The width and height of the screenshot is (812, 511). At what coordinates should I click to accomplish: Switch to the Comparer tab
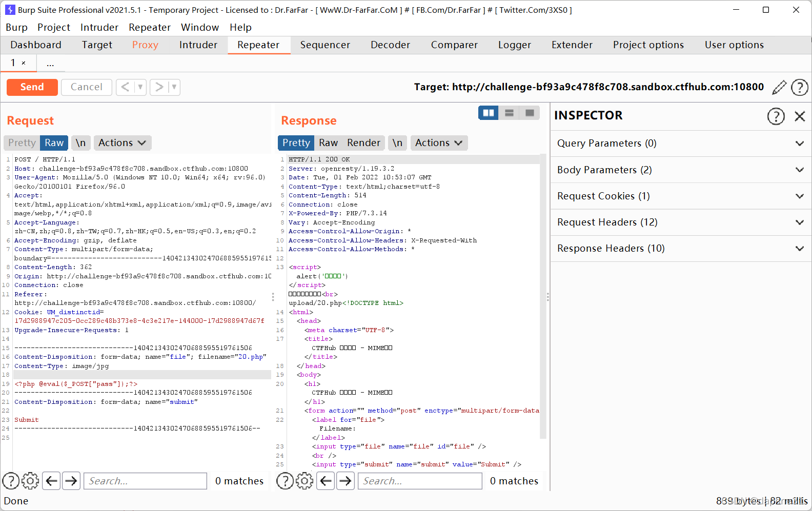[454, 45]
